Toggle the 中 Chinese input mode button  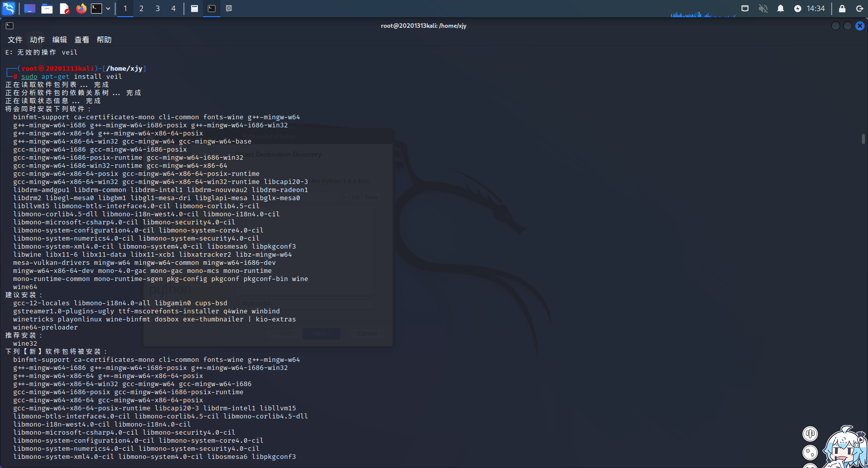click(x=810, y=434)
